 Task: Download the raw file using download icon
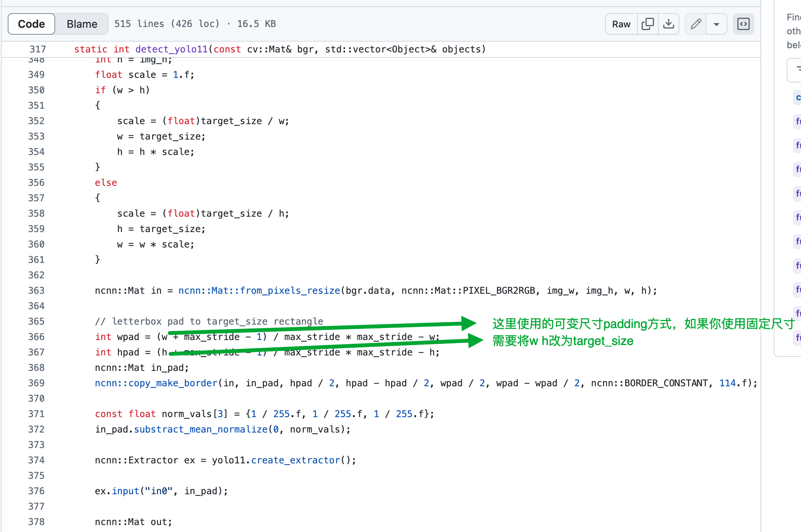pyautogui.click(x=669, y=24)
